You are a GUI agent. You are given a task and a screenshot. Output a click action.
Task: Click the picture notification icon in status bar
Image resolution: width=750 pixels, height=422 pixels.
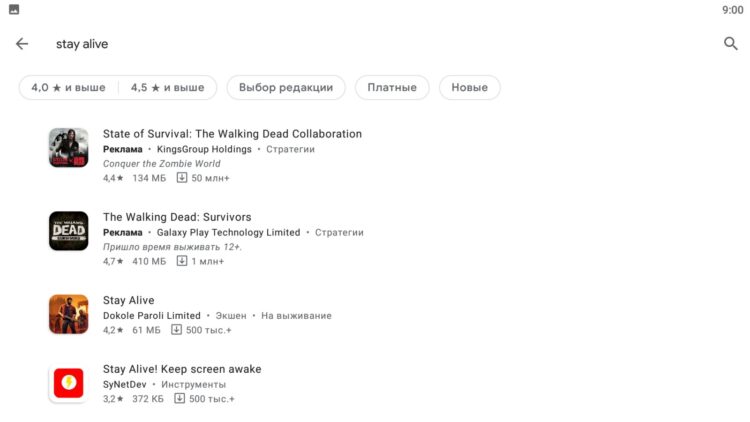(14, 9)
